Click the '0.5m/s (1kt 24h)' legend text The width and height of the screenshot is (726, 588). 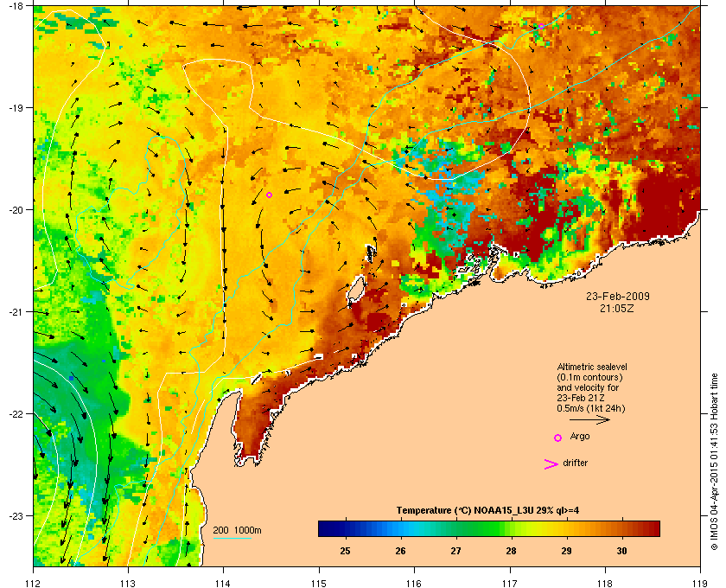[591, 409]
